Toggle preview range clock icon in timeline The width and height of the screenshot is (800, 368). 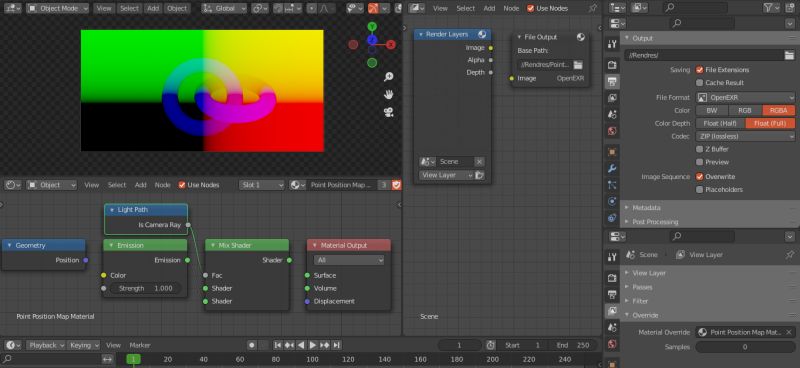point(490,345)
